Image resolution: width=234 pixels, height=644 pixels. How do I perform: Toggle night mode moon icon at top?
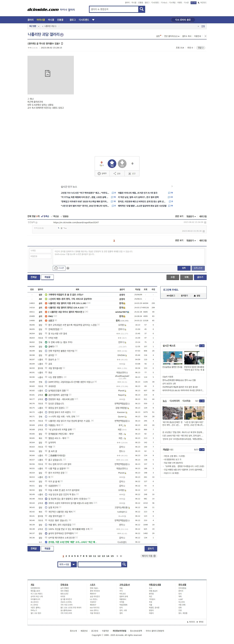(198, 2)
